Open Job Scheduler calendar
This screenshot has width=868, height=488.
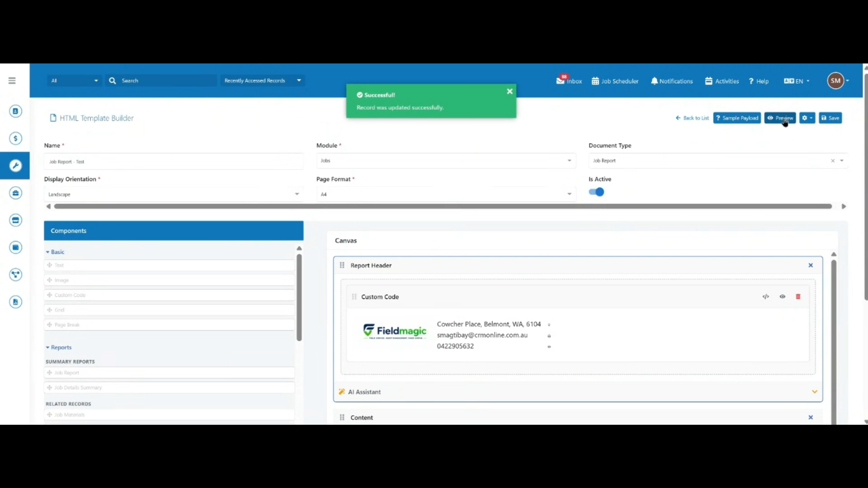pos(615,81)
